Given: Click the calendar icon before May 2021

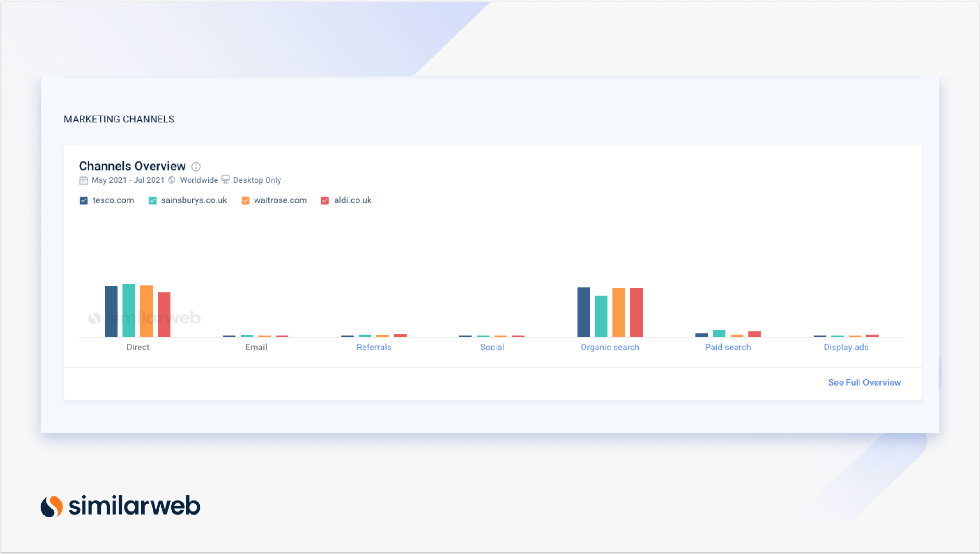Looking at the screenshot, I should (x=83, y=180).
